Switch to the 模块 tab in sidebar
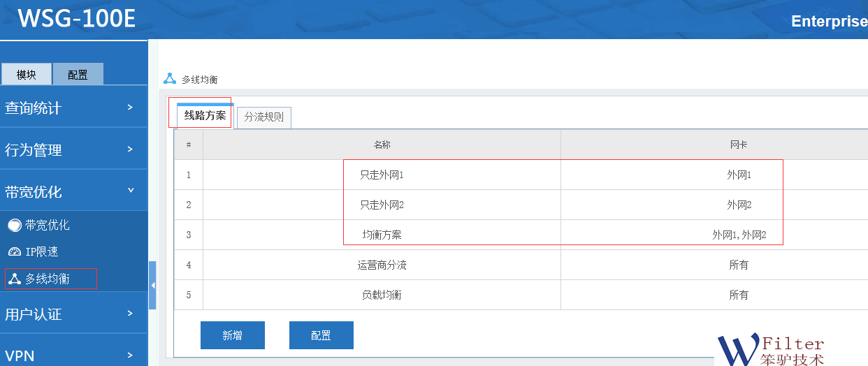 [x=27, y=75]
